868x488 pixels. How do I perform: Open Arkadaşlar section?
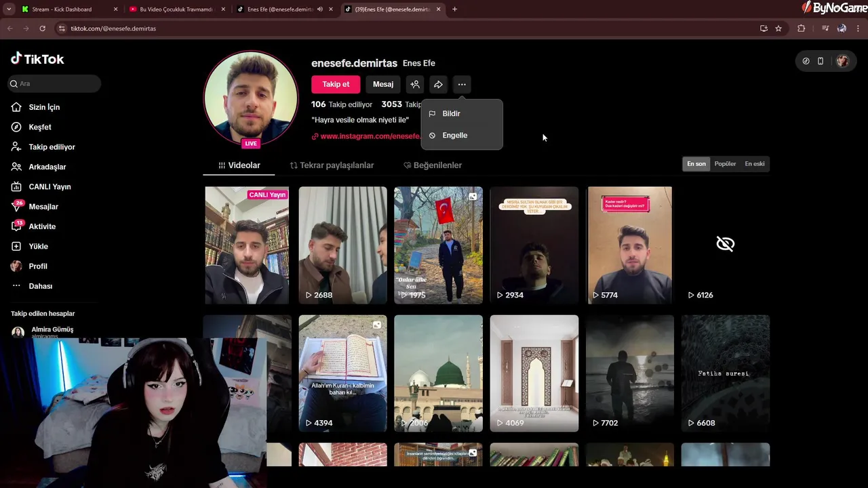coord(47,167)
